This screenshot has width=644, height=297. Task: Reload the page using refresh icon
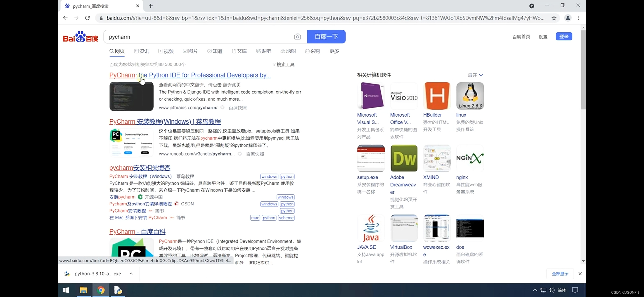pyautogui.click(x=88, y=18)
